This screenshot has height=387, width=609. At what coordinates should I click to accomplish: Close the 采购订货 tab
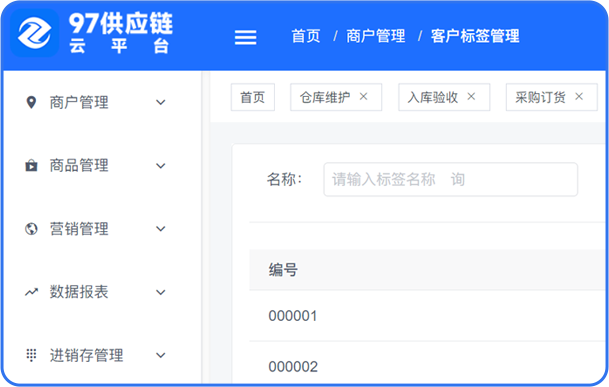[579, 96]
